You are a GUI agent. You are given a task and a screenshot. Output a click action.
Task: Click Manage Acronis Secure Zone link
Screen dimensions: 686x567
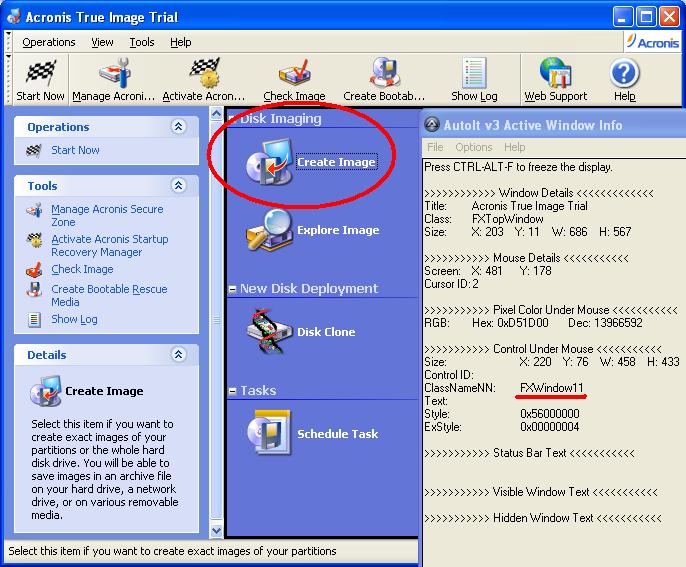pos(107,215)
